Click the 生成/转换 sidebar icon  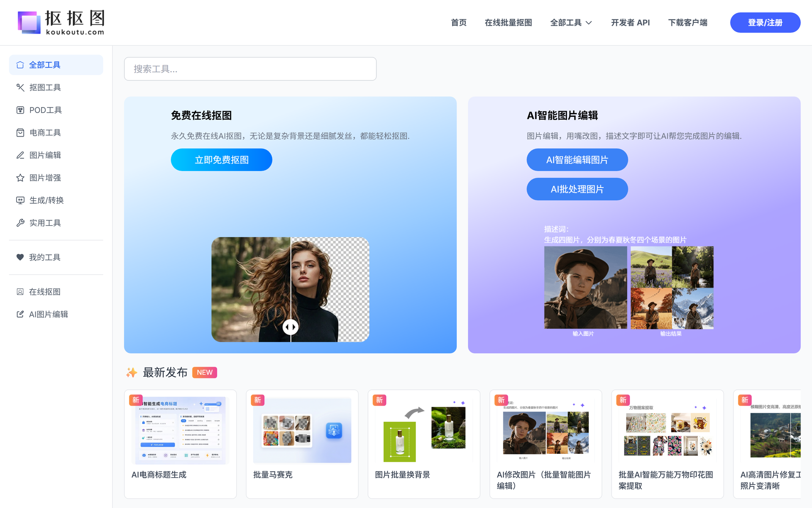tap(20, 200)
